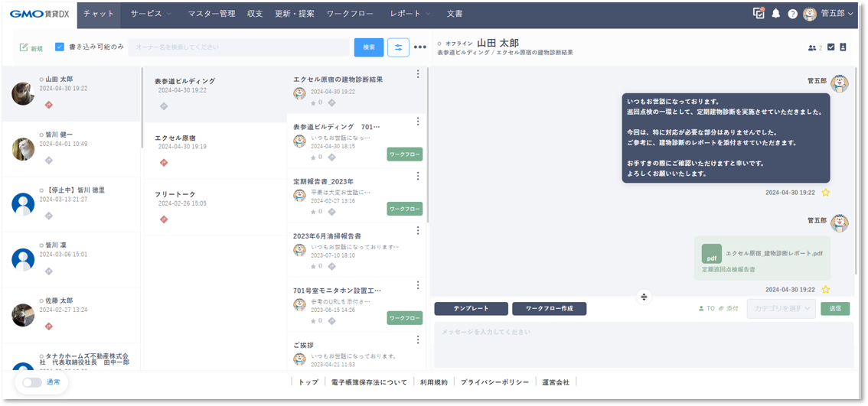This screenshot has width=868, height=406.
Task: Click the メッセージを入力してください text area
Action: (644, 345)
